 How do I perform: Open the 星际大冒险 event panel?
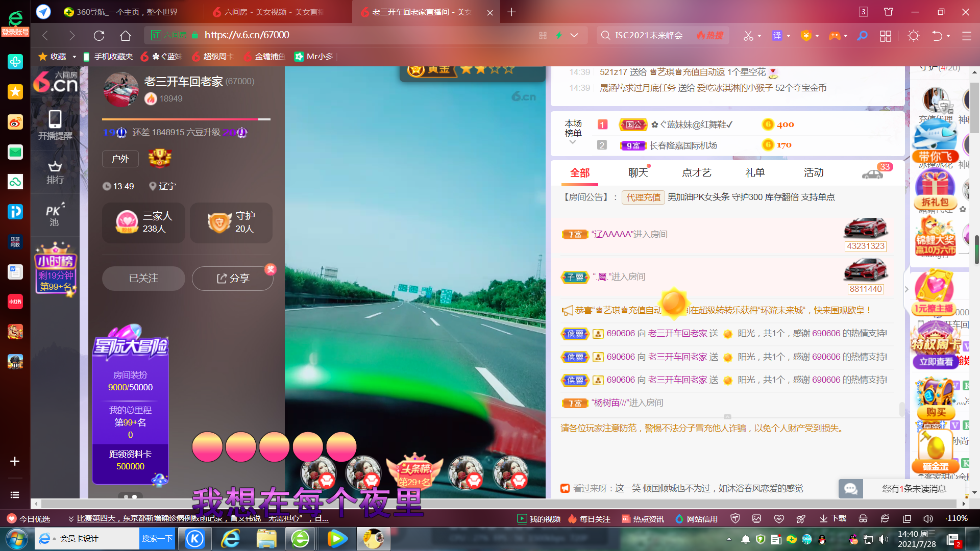130,404
